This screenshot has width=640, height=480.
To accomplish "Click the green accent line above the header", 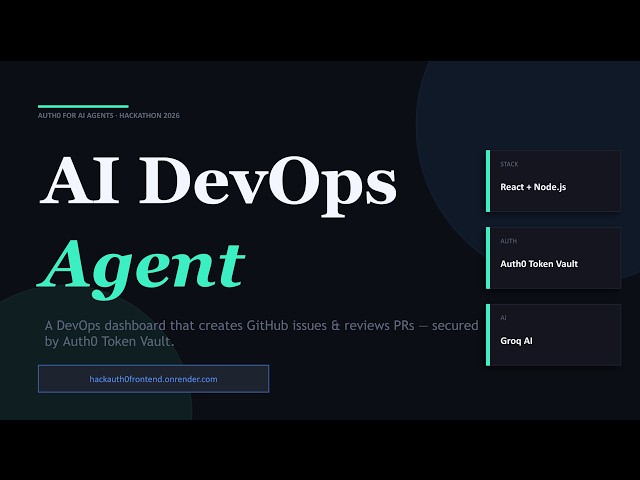I will [x=83, y=106].
